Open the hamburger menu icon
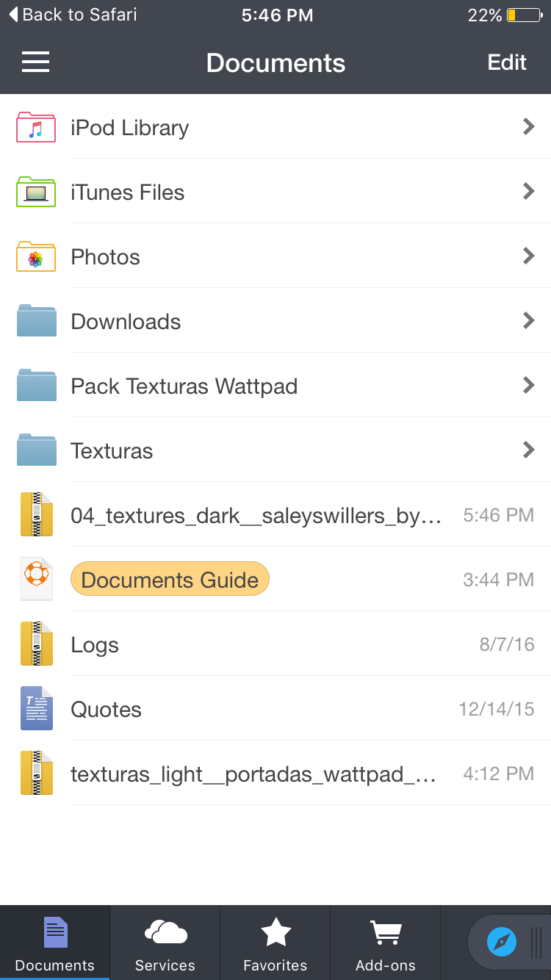551x980 pixels. [35, 62]
